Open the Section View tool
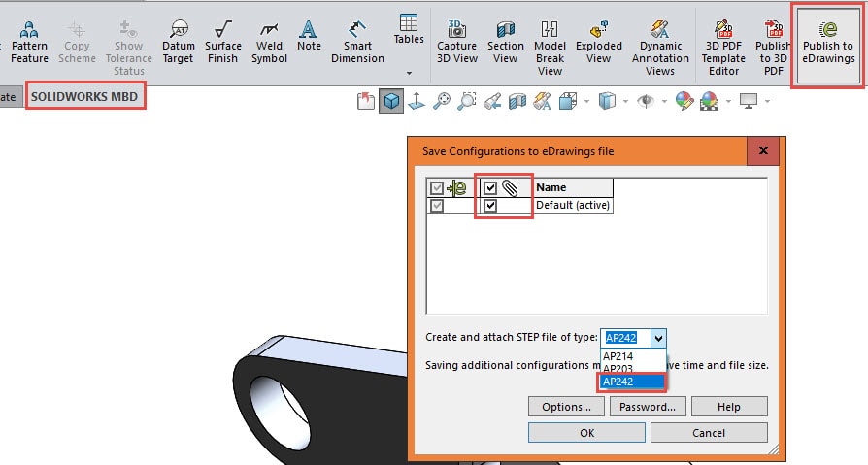This screenshot has height=465, width=868. [506, 43]
